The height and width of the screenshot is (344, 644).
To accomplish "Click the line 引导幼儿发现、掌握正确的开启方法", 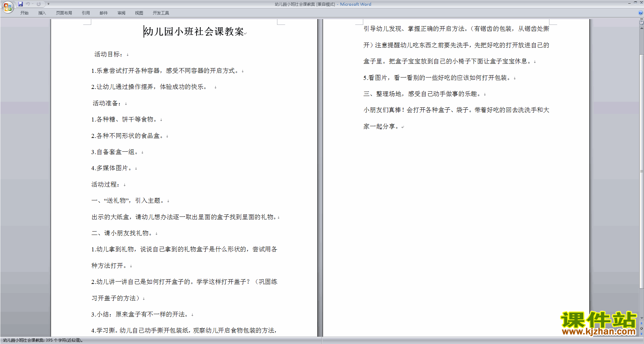I will pos(456,29).
